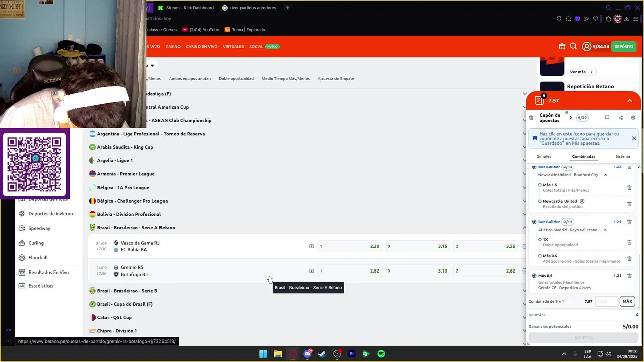Open Resultados En Vivo
644x362 pixels.
click(x=48, y=272)
